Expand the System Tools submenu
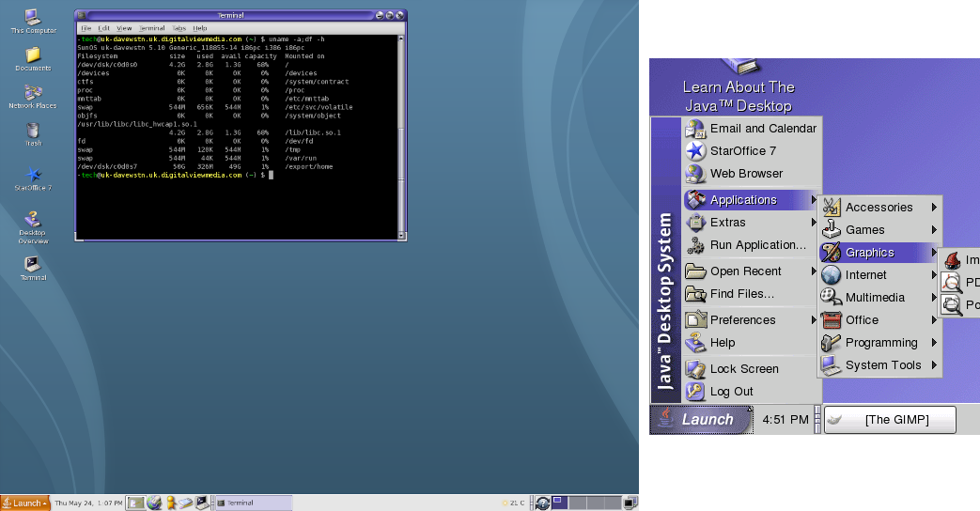 coord(883,365)
